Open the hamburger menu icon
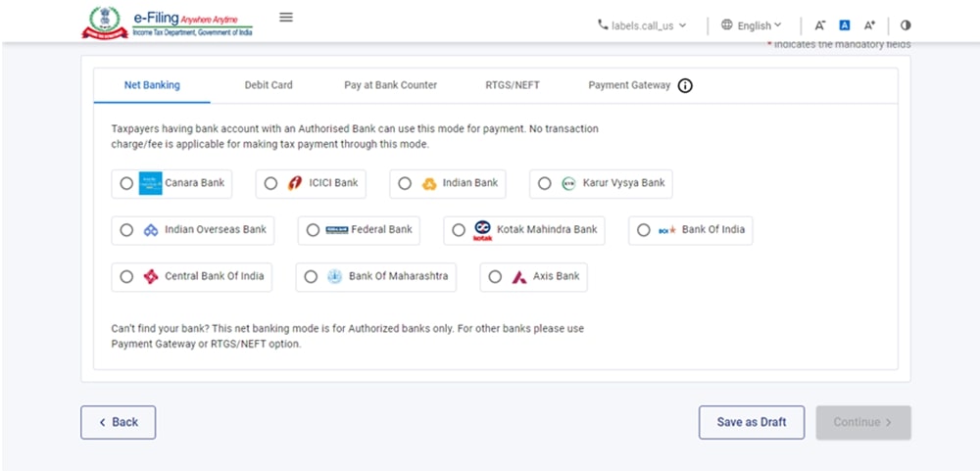This screenshot has width=980, height=471. tap(286, 18)
